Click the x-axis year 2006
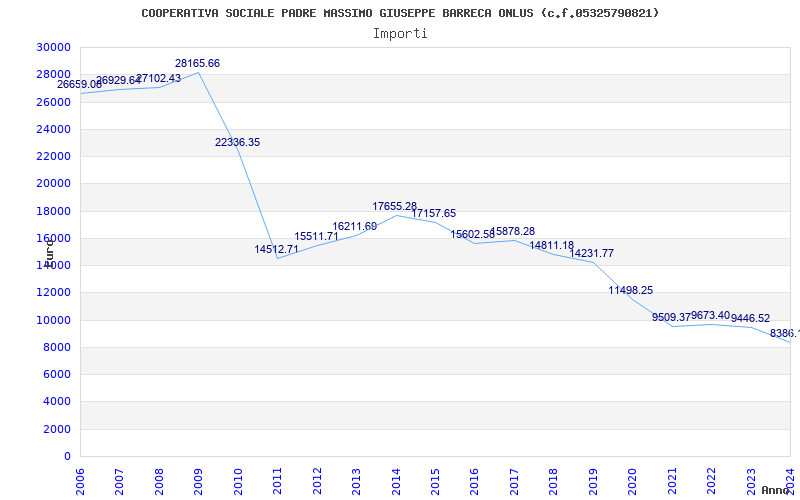 coord(80,480)
